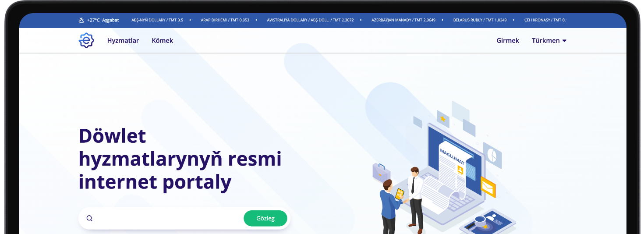The width and height of the screenshot is (644, 234).
Task: Click the ÇEH KRONASY ticker entry
Action: (x=545, y=20)
